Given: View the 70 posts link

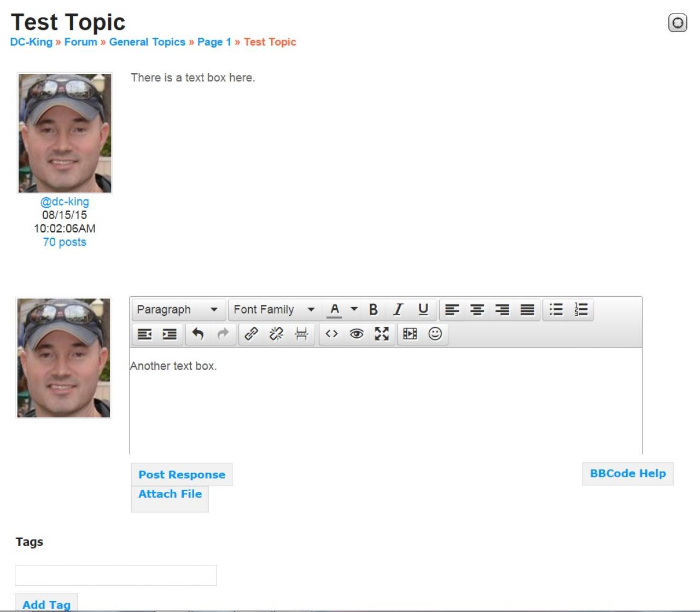Looking at the screenshot, I should point(65,242).
